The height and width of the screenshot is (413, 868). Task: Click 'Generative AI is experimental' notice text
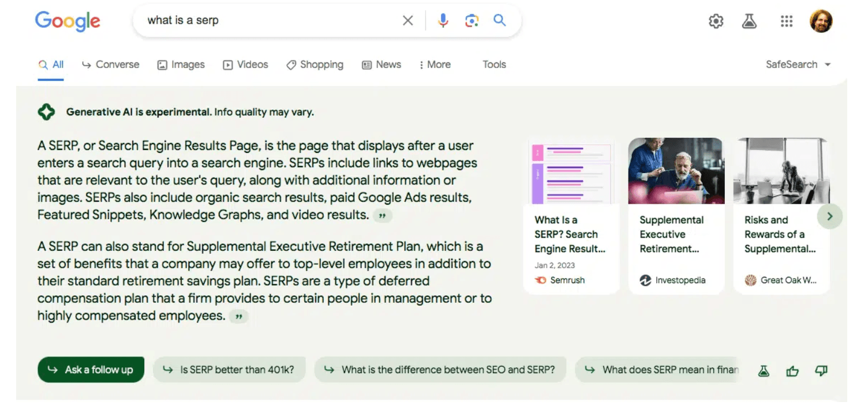tap(190, 112)
